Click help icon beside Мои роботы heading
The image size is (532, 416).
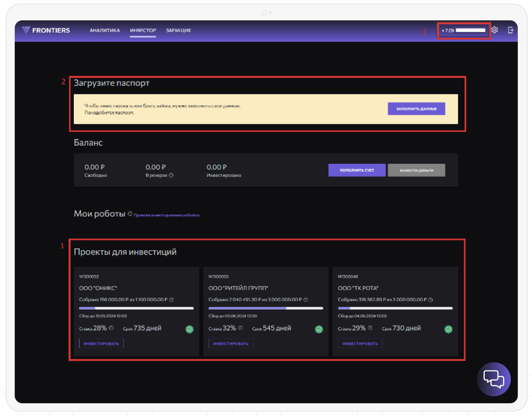(x=130, y=214)
